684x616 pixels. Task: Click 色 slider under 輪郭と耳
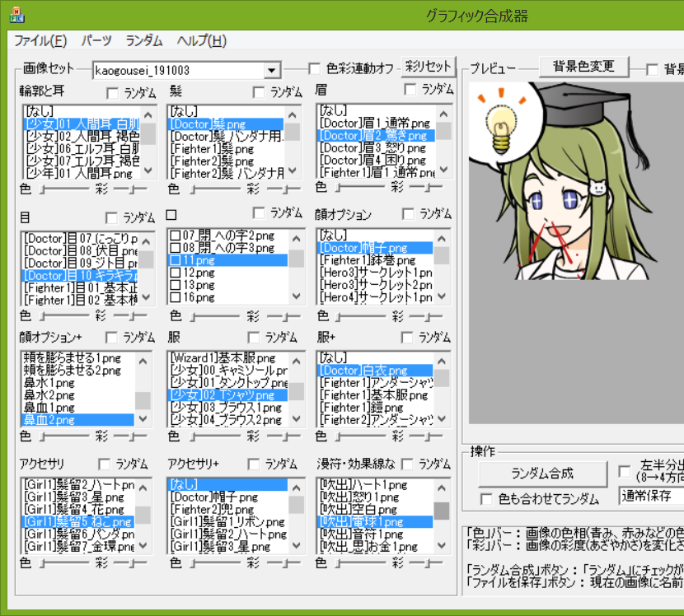pyautogui.click(x=64, y=189)
